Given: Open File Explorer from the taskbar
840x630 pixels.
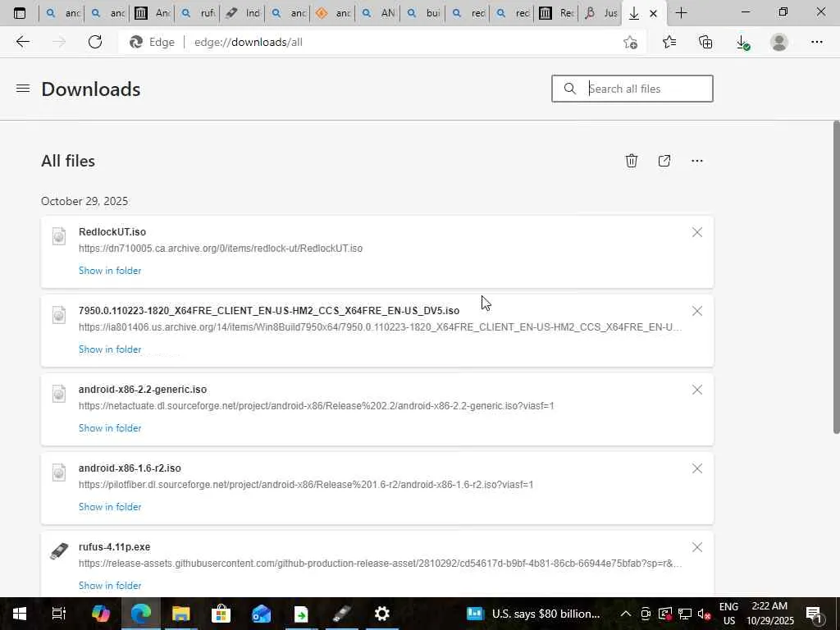Looking at the screenshot, I should [181, 614].
